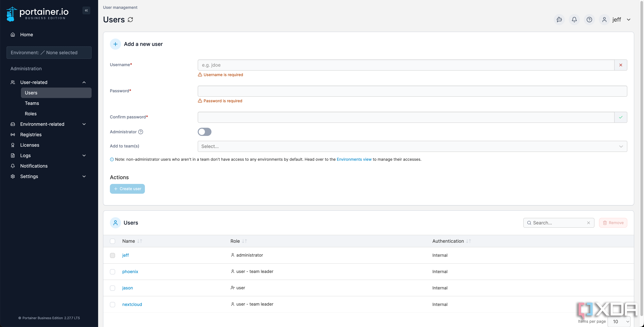
Task: Click the Remove button above users table
Action: click(613, 223)
